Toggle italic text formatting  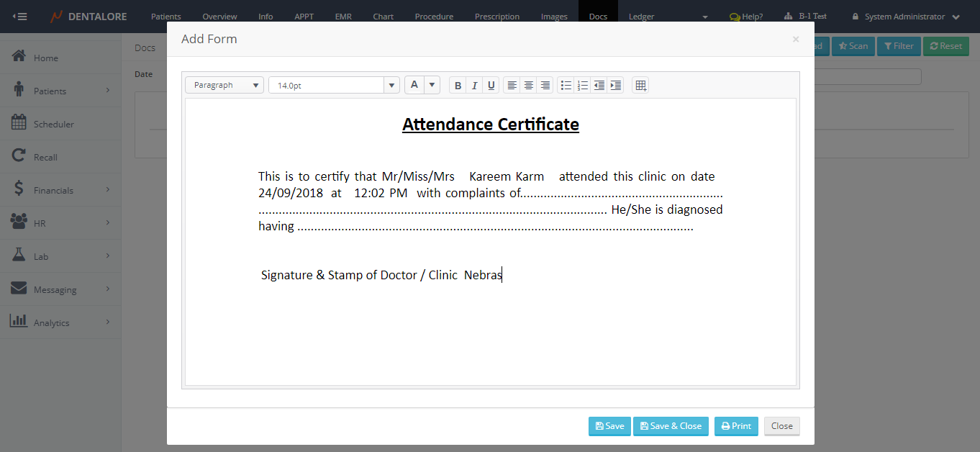pyautogui.click(x=474, y=86)
